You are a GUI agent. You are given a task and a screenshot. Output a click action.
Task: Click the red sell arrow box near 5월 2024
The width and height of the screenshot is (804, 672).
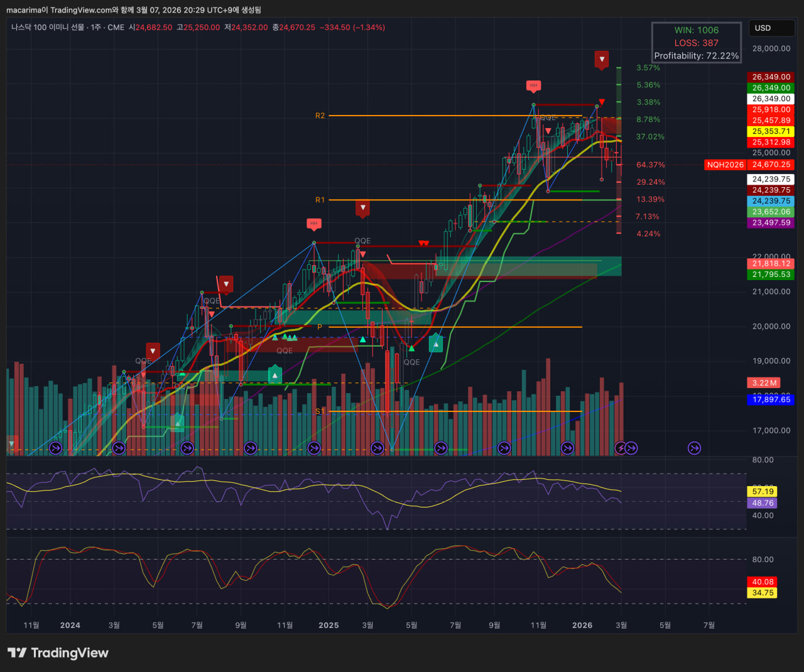pos(153,350)
